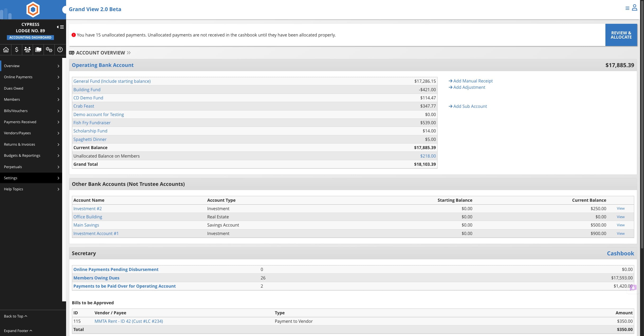
Task: Open Demo account for Testing
Action: point(98,114)
